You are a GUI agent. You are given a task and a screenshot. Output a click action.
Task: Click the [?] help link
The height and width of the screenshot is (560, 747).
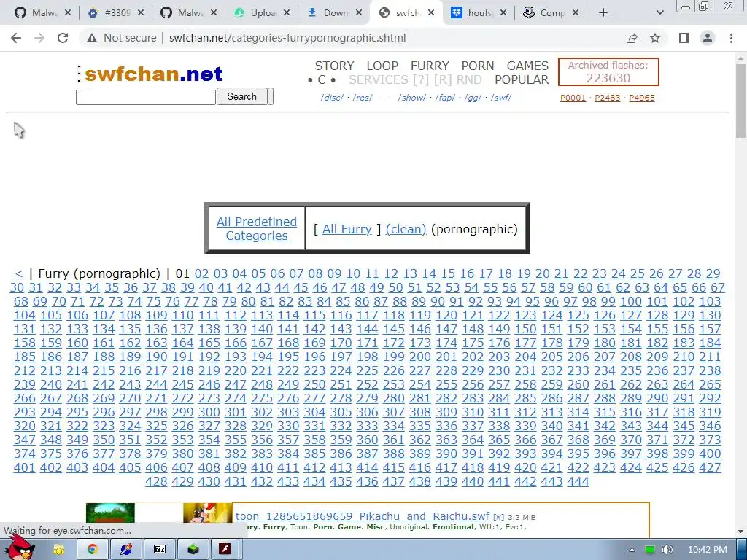(x=421, y=79)
